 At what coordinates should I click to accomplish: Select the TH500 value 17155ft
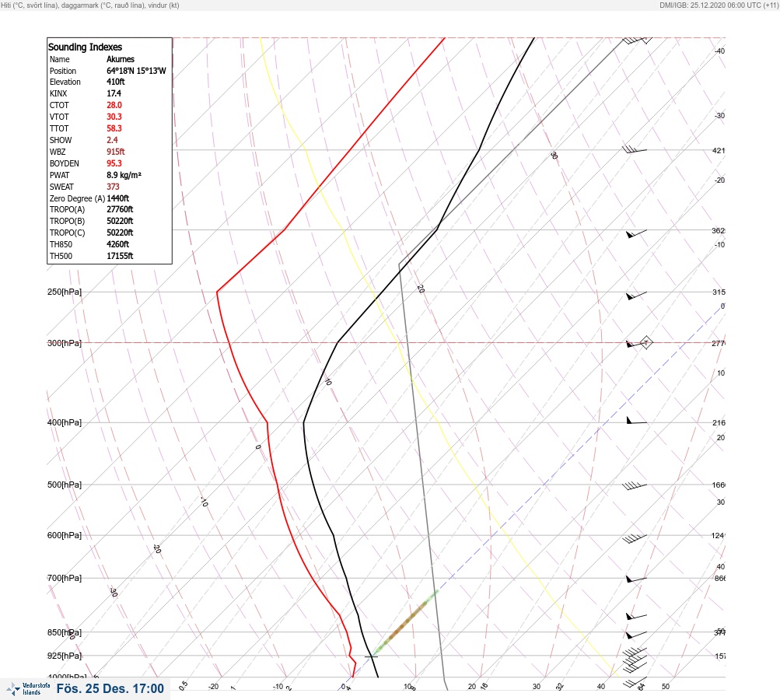(120, 256)
